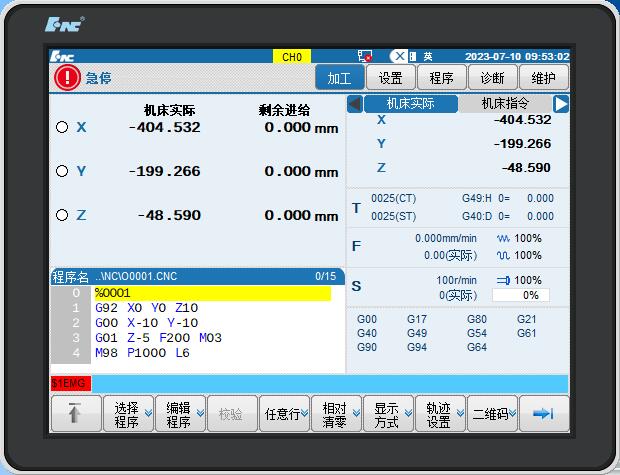
Task: Click the right arrow beside 机床指令 tab
Action: (x=561, y=104)
